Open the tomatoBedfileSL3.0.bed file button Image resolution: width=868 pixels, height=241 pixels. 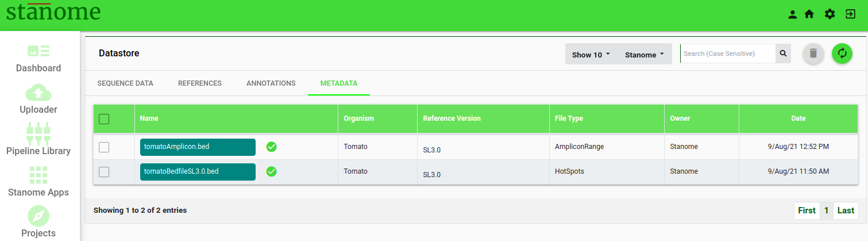198,172
